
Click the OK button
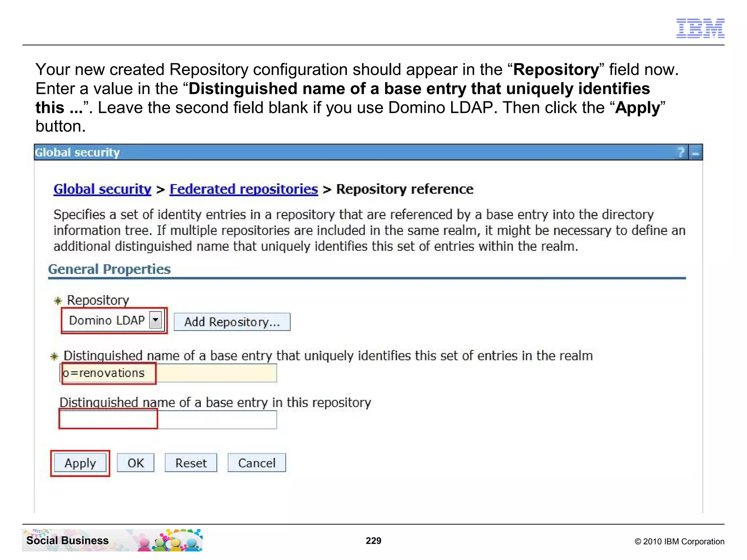pos(136,463)
